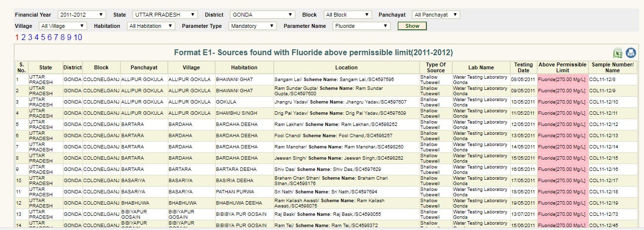
Task: Click the Testing Date column header
Action: point(523,67)
